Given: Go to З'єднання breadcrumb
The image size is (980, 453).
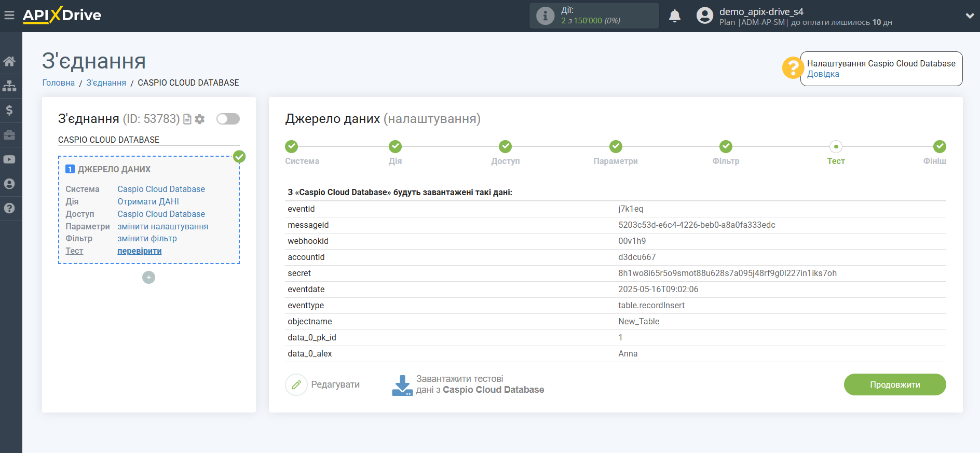Looking at the screenshot, I should pyautogui.click(x=106, y=83).
